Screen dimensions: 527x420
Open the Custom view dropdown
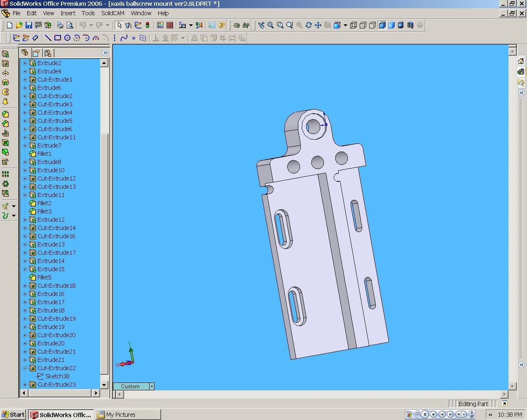(x=152, y=386)
